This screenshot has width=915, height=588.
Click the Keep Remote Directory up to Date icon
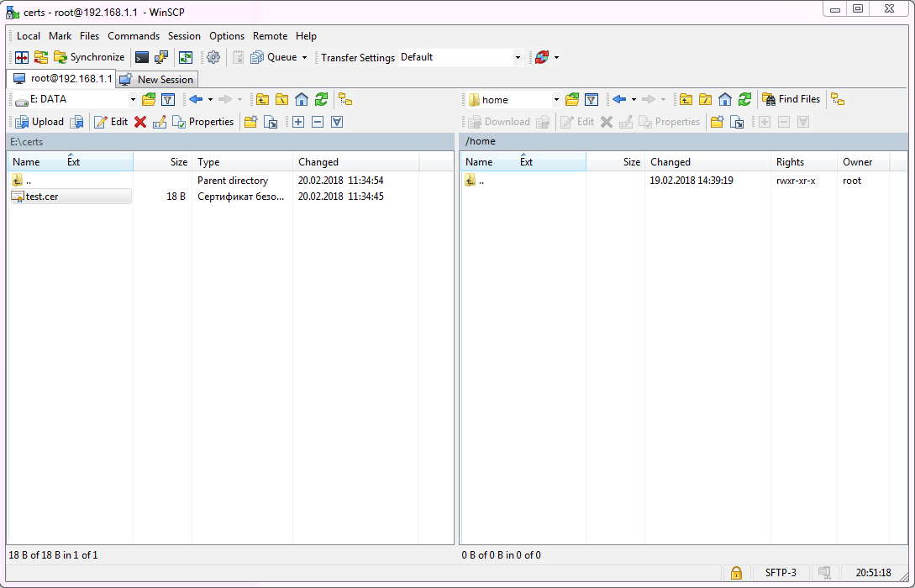tap(186, 57)
